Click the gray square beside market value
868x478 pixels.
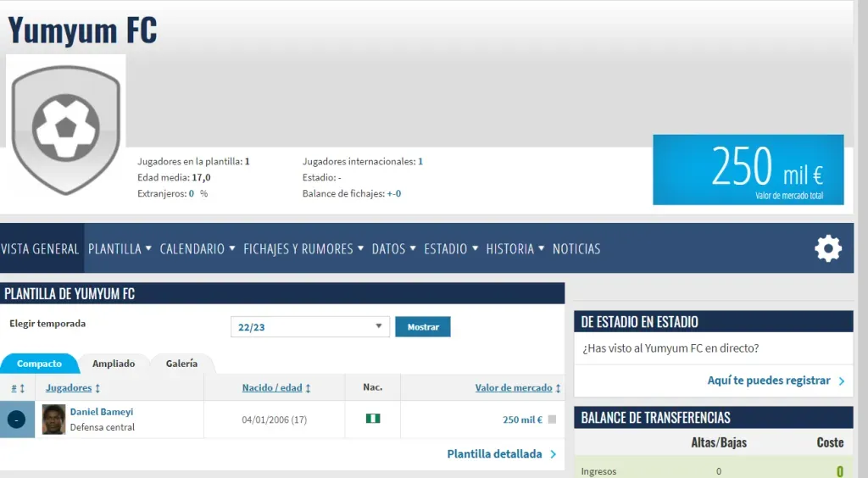pyautogui.click(x=552, y=420)
